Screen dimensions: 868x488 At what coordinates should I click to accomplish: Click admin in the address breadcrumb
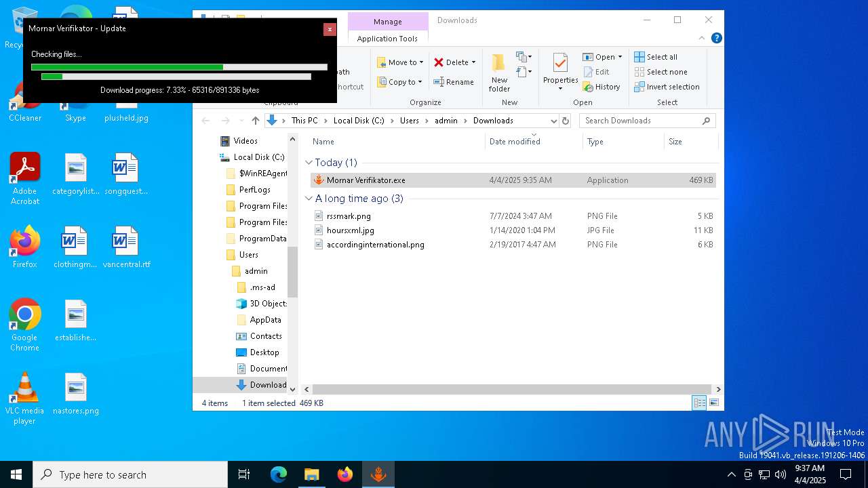tap(446, 121)
